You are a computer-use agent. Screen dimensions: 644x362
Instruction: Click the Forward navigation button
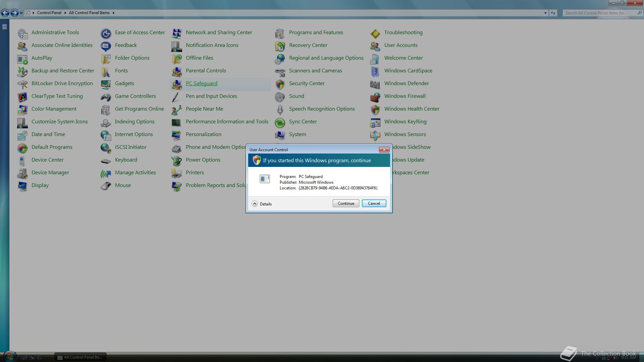14,13
